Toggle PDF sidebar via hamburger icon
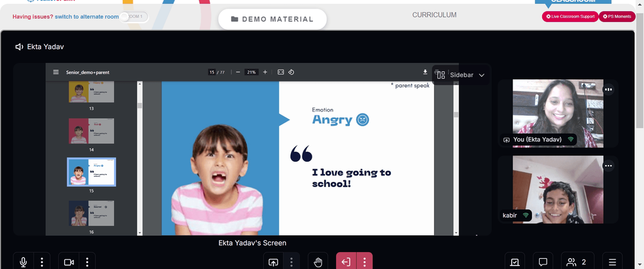This screenshot has height=269, width=644. [x=56, y=72]
